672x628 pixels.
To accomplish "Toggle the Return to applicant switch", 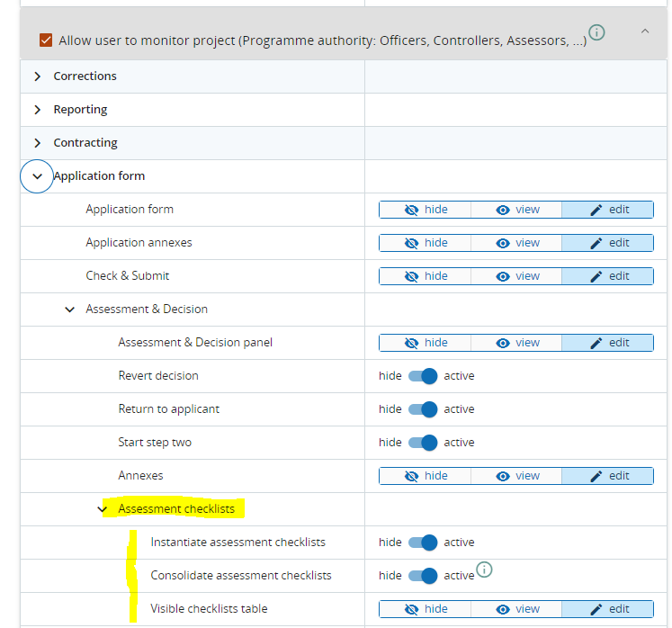I will click(423, 409).
